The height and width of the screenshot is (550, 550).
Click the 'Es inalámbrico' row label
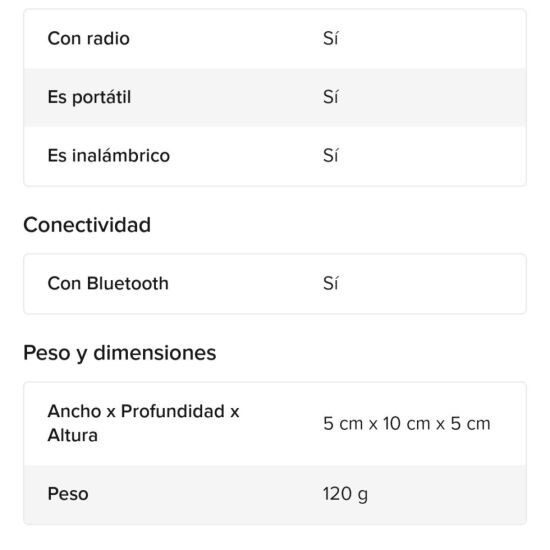[x=109, y=155]
